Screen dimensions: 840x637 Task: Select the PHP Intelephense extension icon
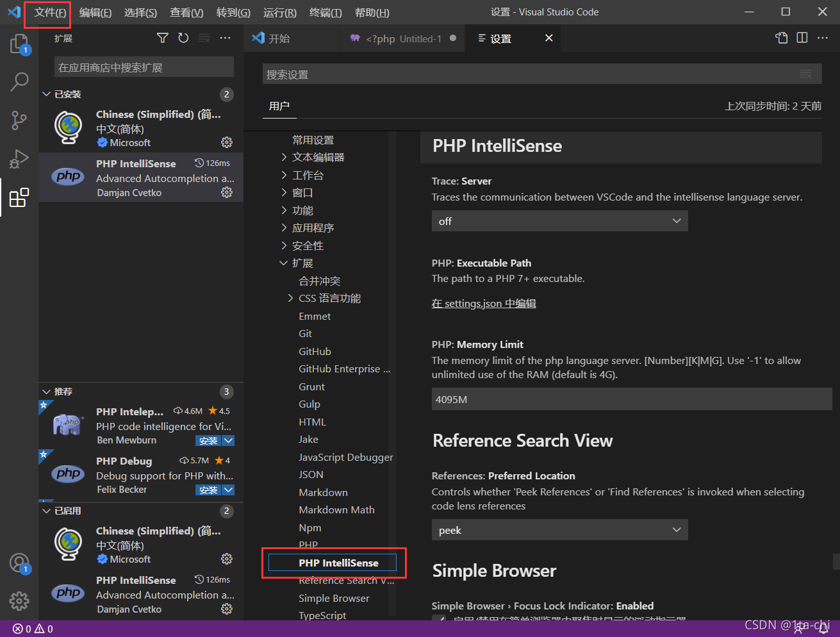pos(68,424)
